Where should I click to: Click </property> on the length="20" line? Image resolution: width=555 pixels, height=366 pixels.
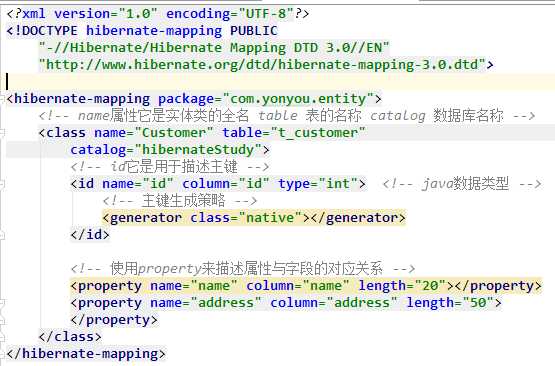click(x=498, y=286)
